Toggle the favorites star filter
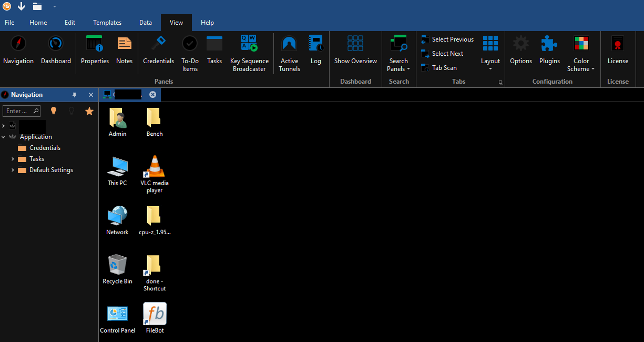This screenshot has height=342, width=644. click(89, 111)
